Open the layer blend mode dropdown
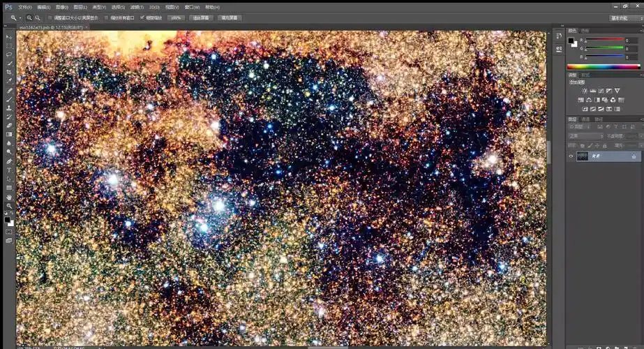The height and width of the screenshot is (349, 644). 585,136
